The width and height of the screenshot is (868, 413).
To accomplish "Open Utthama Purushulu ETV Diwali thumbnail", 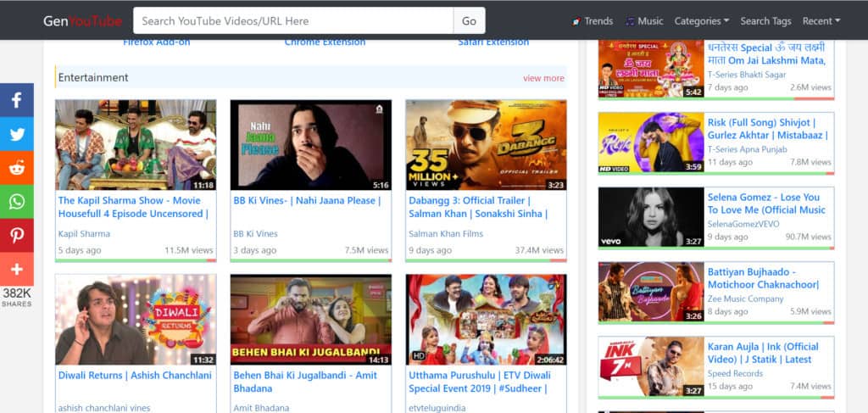I will tap(486, 320).
